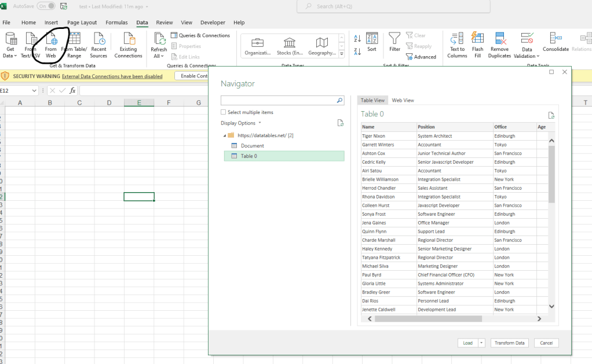The width and height of the screenshot is (592, 364).
Task: Open the Formulas ribbon tab
Action: click(x=116, y=23)
